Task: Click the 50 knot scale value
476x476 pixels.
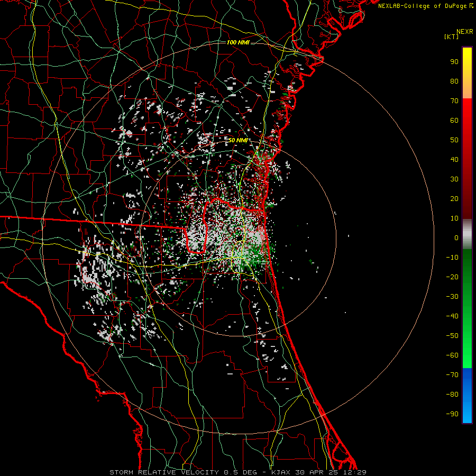Action: pyautogui.click(x=454, y=140)
